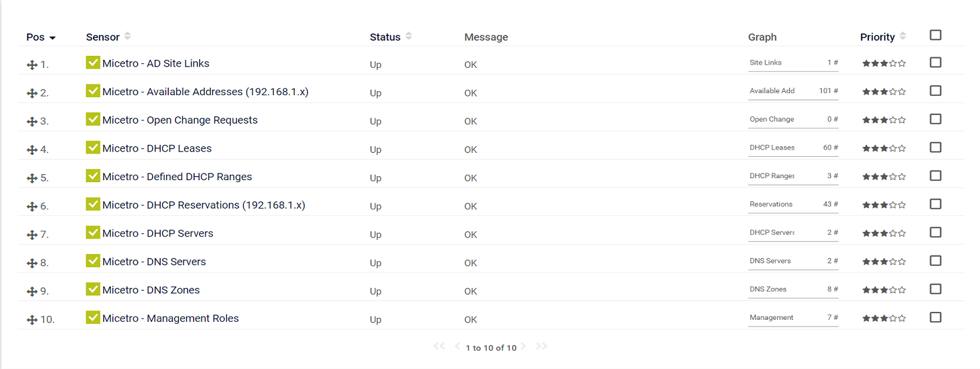
Task: Open the DHCP Reservations mini graph
Action: 793,205
